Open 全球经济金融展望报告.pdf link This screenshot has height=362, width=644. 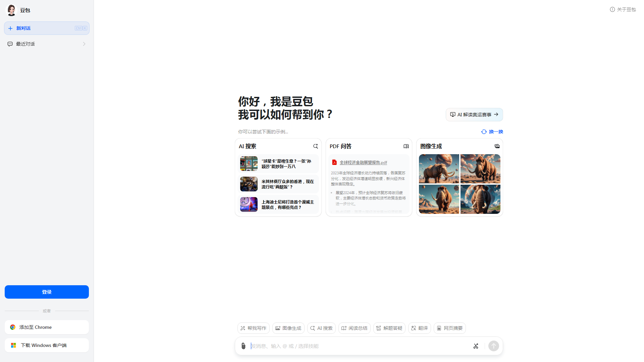pyautogui.click(x=363, y=162)
